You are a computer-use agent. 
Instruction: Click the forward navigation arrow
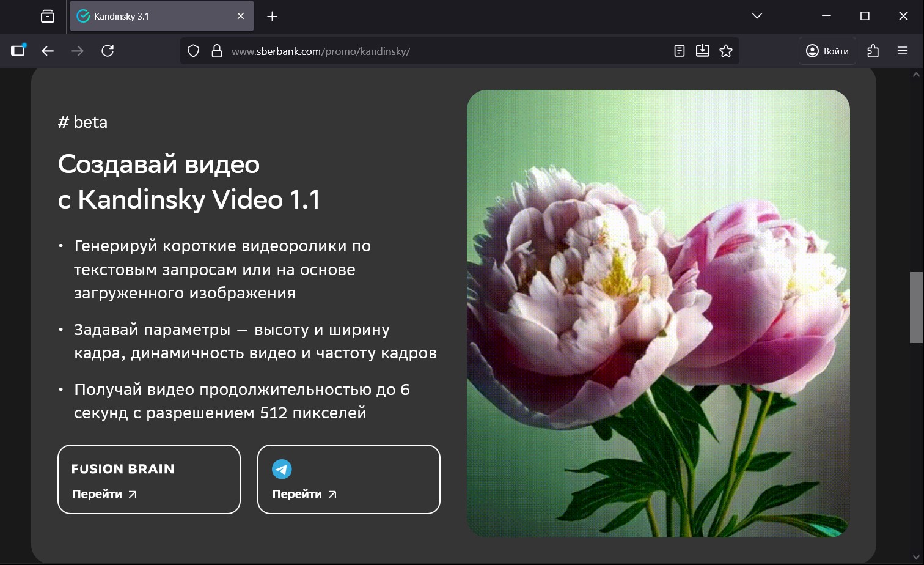click(x=78, y=51)
